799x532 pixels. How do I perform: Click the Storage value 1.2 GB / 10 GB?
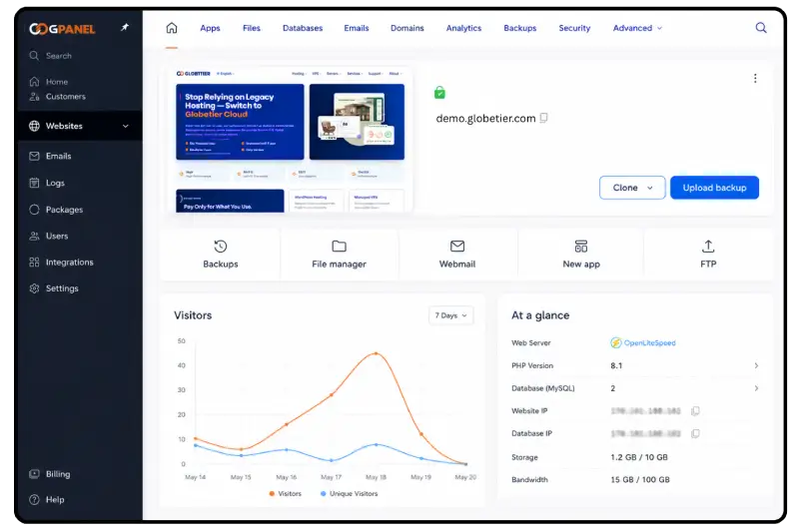pos(639,457)
